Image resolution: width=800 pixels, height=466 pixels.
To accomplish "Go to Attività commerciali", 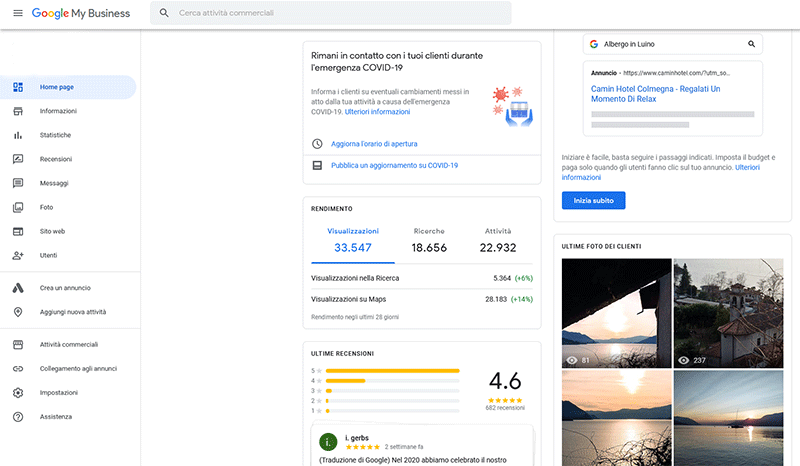I will [x=68, y=345].
